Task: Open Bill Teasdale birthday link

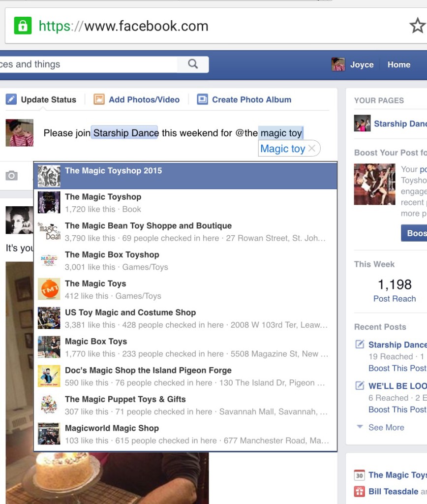Action: point(393,492)
